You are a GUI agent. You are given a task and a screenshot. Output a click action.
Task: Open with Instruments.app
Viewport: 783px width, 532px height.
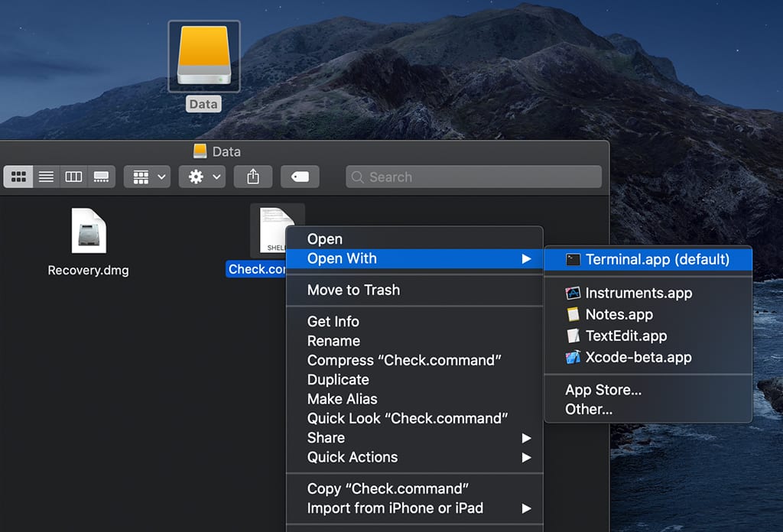pyautogui.click(x=648, y=293)
